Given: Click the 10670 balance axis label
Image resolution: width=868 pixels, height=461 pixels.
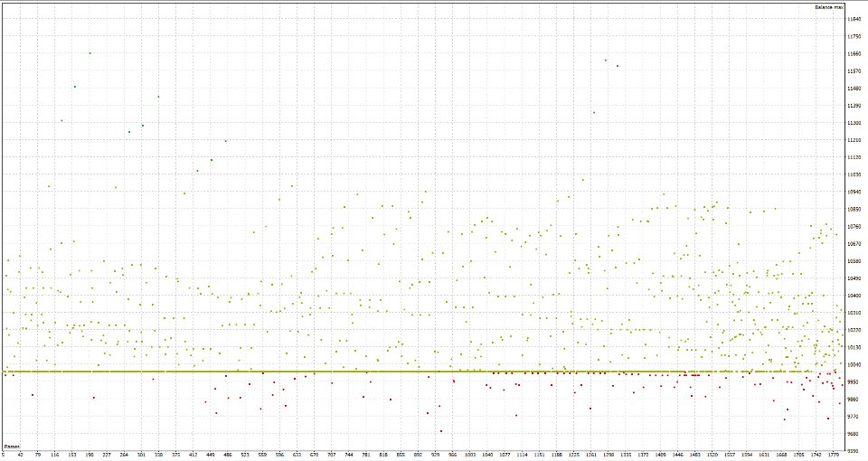Looking at the screenshot, I should click(854, 243).
